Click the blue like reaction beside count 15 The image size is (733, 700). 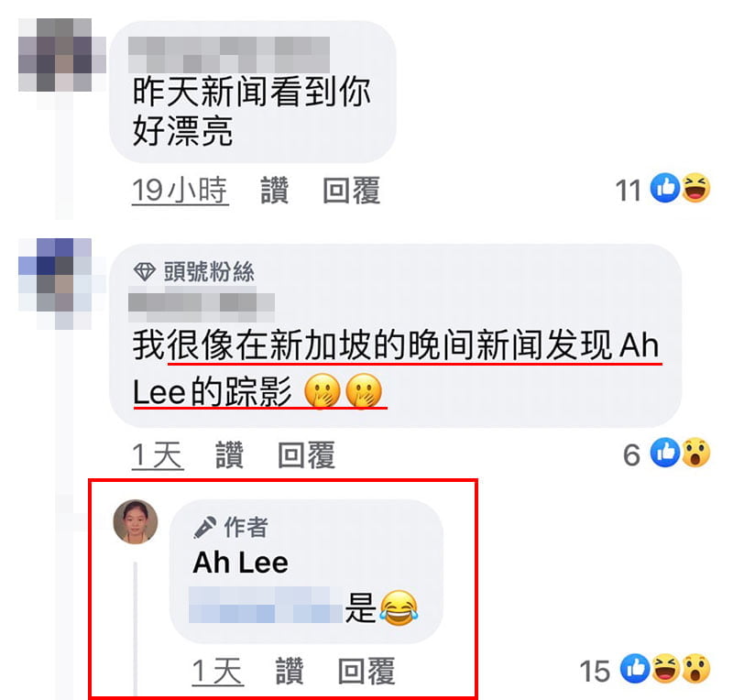635,669
